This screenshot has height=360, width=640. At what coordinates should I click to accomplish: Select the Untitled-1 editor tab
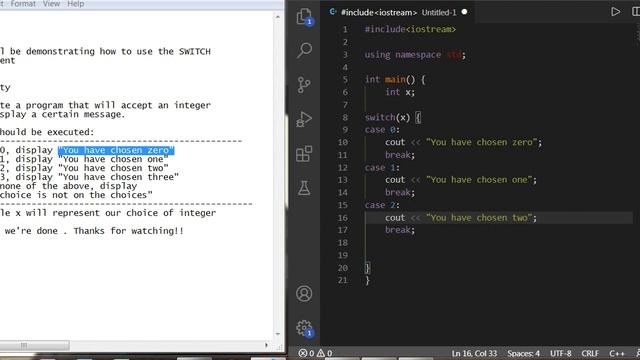[398, 12]
